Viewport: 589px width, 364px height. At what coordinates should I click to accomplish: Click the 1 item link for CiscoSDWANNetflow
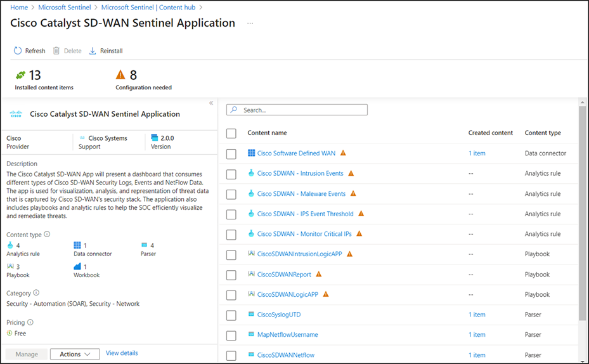pyautogui.click(x=477, y=354)
